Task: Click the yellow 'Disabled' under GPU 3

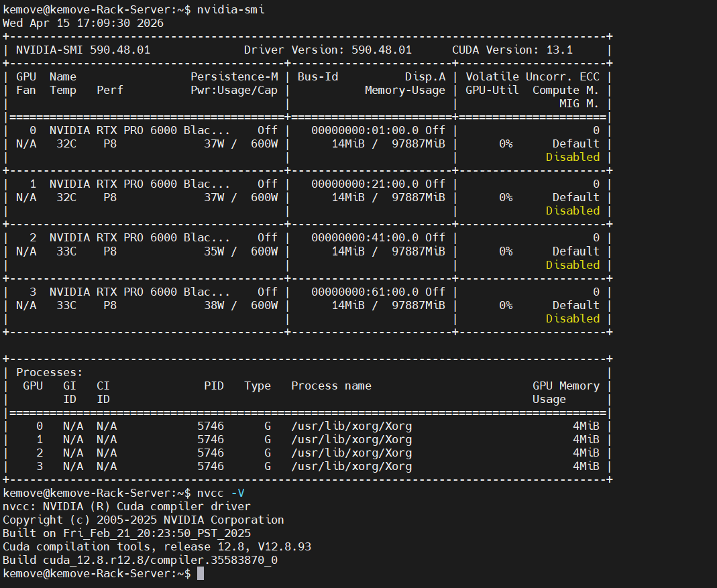Action: click(x=573, y=318)
